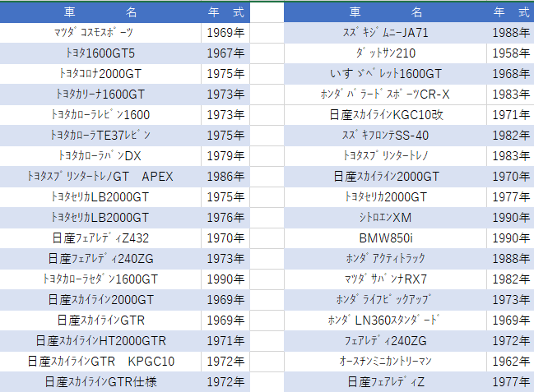
Task: Click the cell オースチンミニカントリーマン
Action: pyautogui.click(x=385, y=362)
